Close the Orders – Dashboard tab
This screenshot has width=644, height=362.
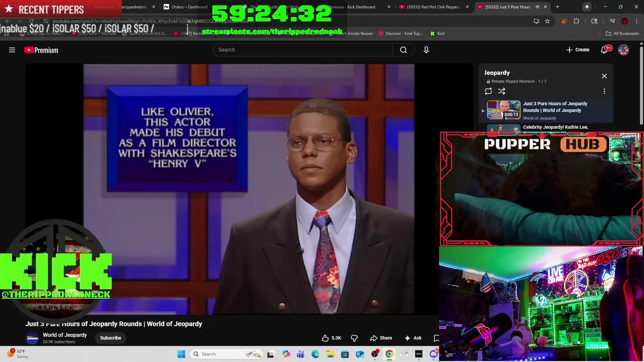(232, 7)
